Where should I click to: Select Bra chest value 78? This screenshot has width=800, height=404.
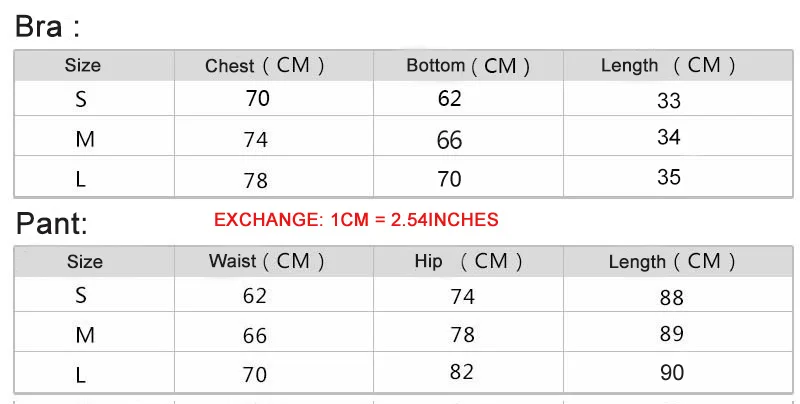coord(256,180)
